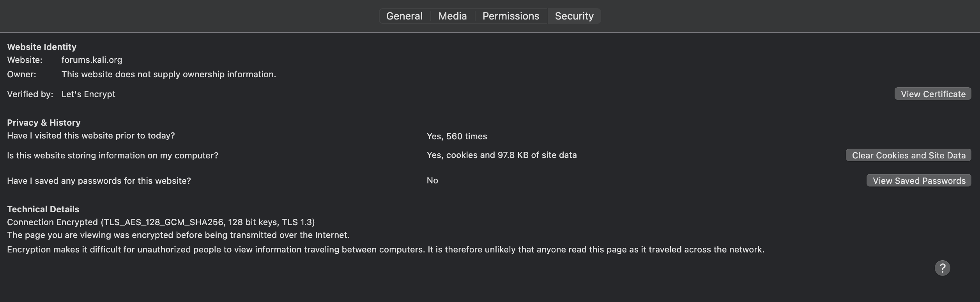Click the saved passwords 'No' answer
The image size is (980, 302).
[432, 181]
